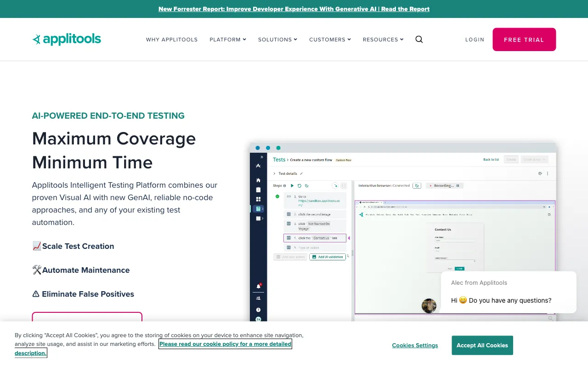Click the 'Eliminate False Positives' text
The height and width of the screenshot is (368, 588).
tap(88, 294)
